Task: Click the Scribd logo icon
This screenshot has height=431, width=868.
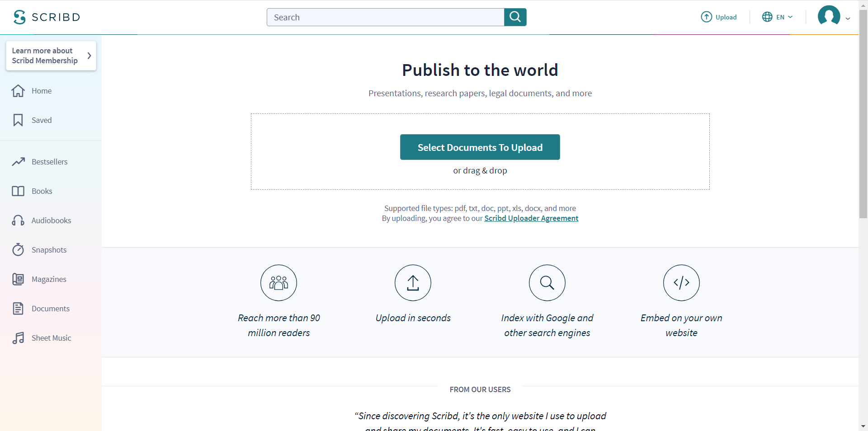Action: point(19,17)
